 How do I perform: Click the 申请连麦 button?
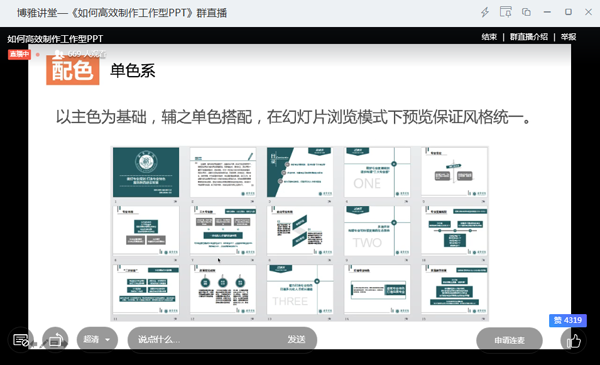pos(509,340)
